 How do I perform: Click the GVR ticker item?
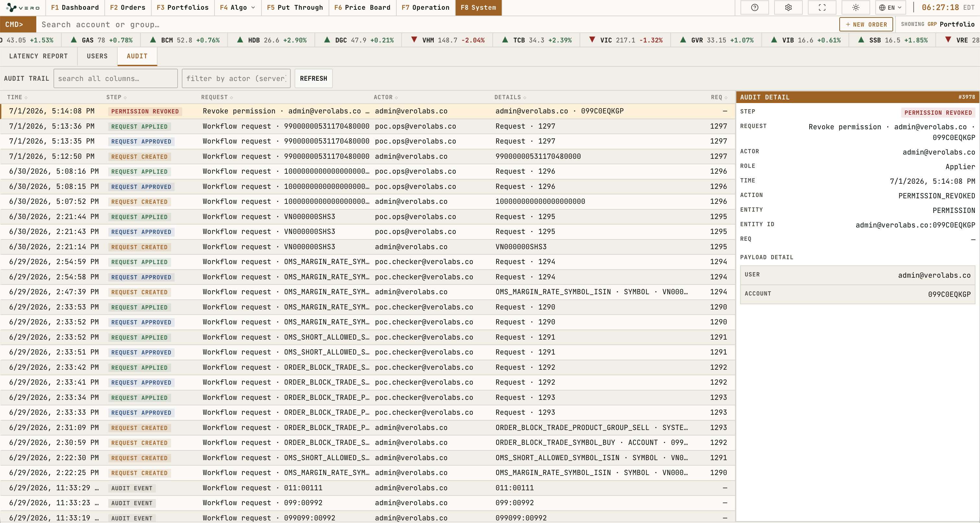pos(715,40)
